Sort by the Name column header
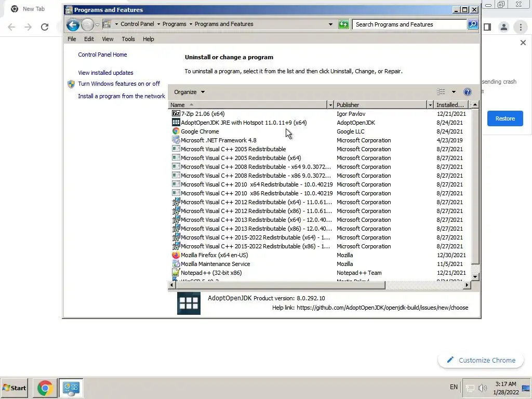 coord(248,105)
